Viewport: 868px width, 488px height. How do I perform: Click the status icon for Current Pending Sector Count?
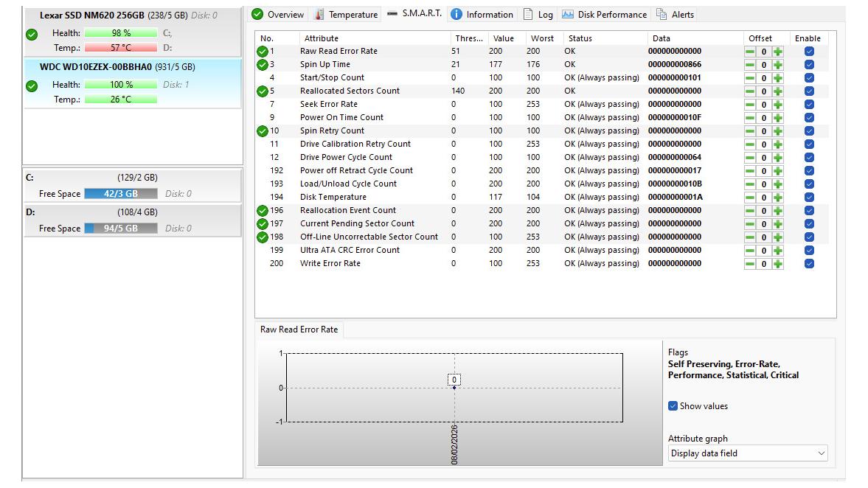pos(263,224)
